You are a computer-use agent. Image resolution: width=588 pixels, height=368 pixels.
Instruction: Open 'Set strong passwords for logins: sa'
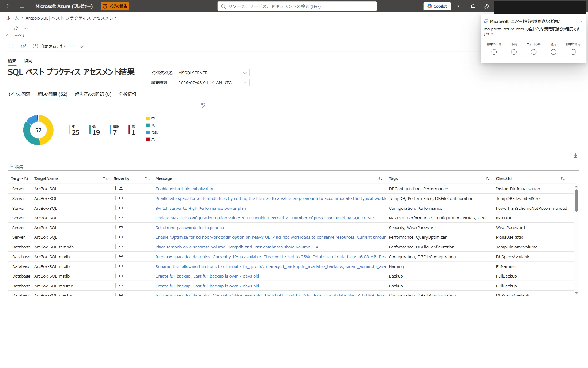[x=190, y=228]
